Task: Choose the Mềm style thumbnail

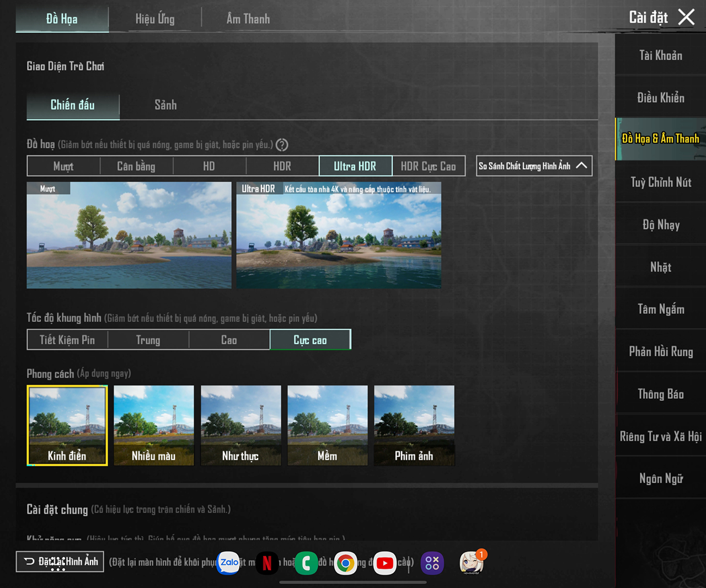Action: pos(328,425)
